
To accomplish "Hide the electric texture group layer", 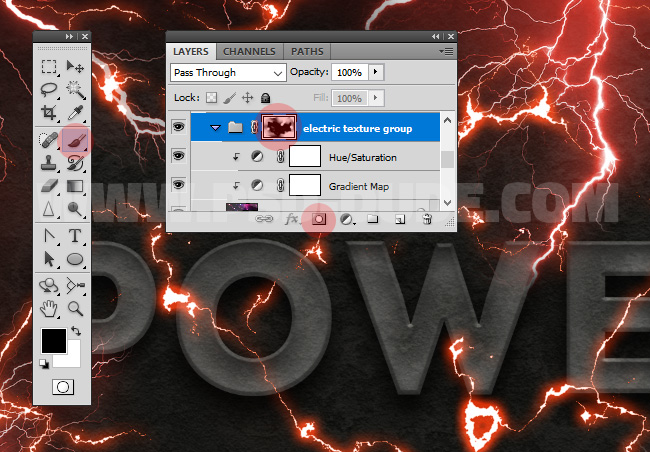I will [179, 128].
